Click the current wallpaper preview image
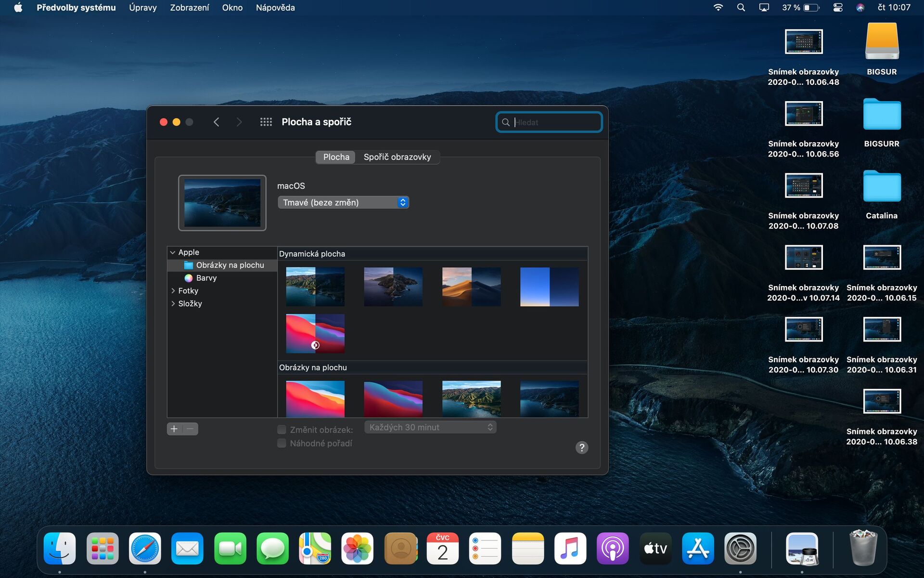Viewport: 924px width, 578px height. [222, 203]
